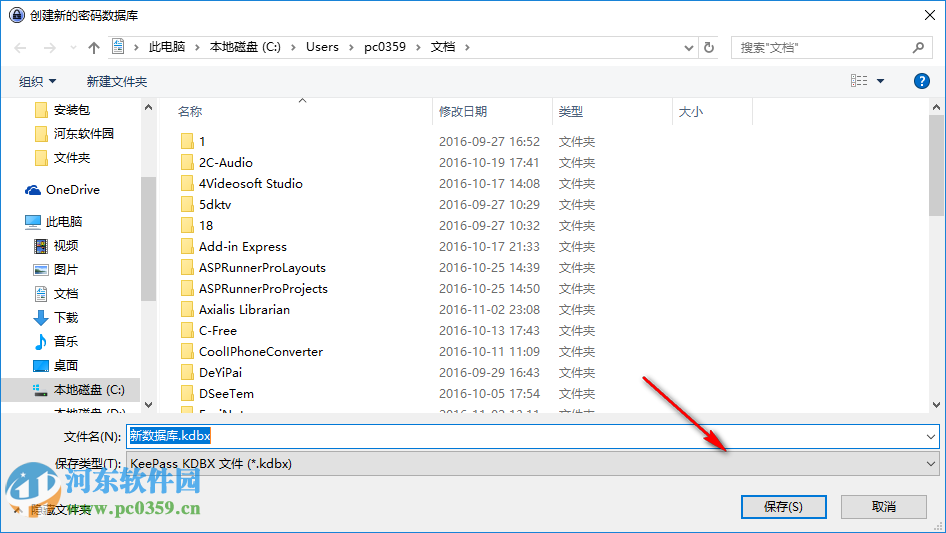Select 此电脑 in the address path
The image size is (946, 533).
coord(167,47)
